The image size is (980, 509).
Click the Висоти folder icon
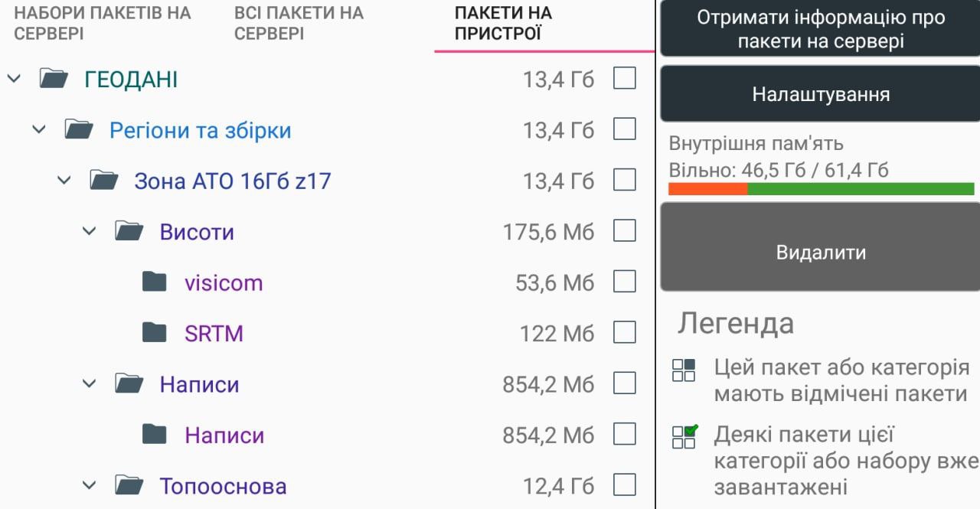(x=129, y=231)
